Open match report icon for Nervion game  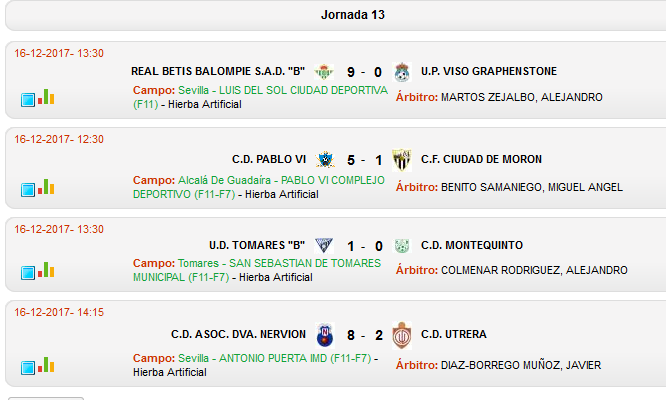(28, 367)
